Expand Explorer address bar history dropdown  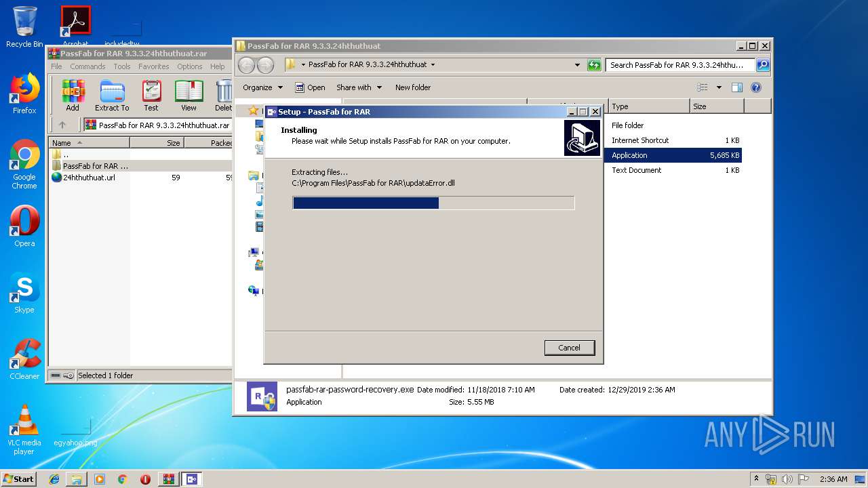pyautogui.click(x=577, y=65)
